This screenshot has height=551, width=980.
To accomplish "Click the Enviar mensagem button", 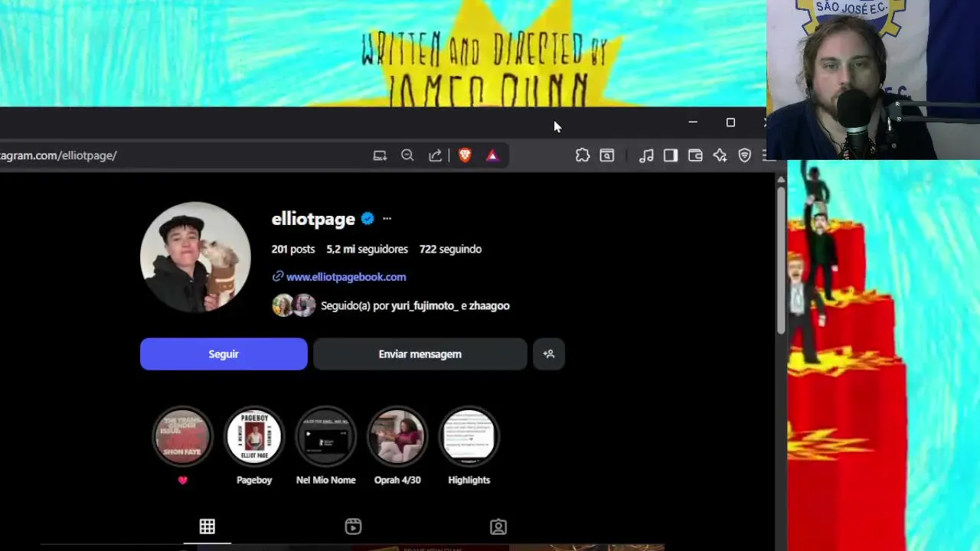I will coord(420,354).
